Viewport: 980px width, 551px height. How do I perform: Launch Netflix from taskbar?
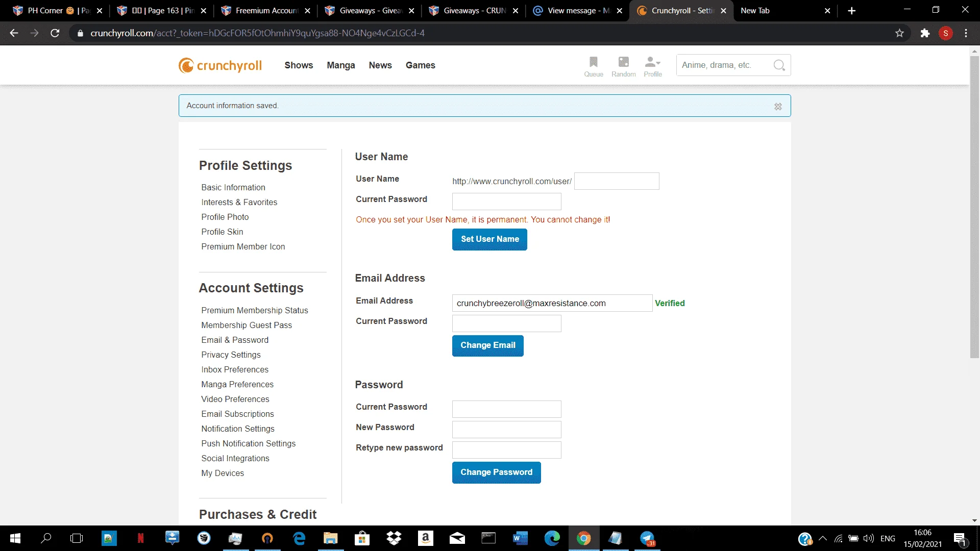click(140, 538)
